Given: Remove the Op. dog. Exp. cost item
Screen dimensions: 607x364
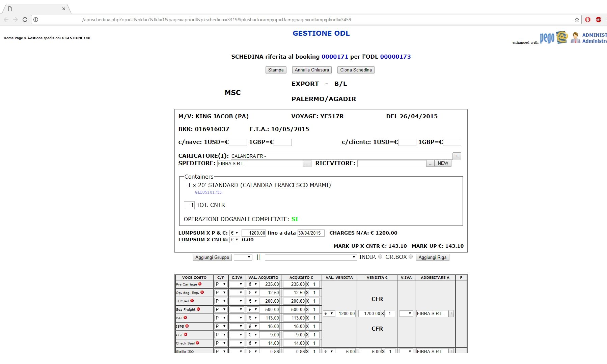Looking at the screenshot, I should click(202, 293).
